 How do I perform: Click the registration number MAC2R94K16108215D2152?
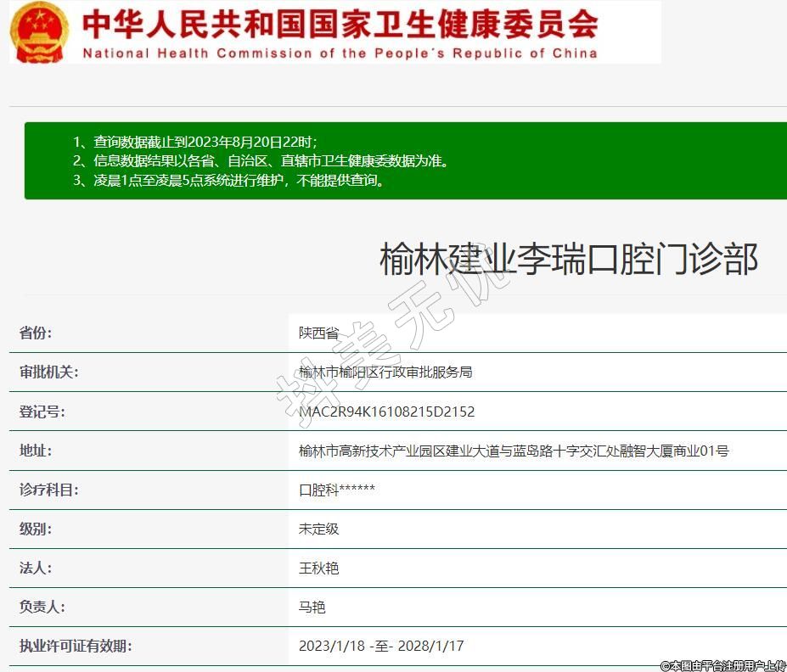386,412
